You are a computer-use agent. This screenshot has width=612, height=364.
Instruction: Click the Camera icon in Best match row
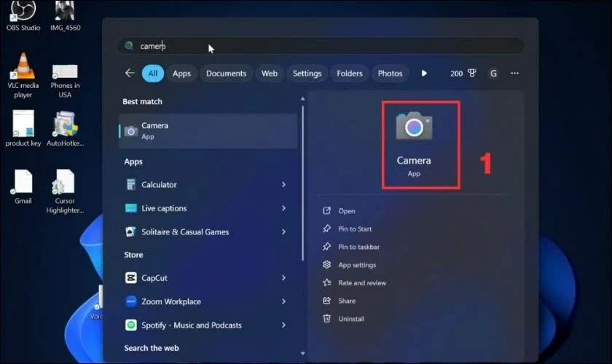pyautogui.click(x=130, y=132)
